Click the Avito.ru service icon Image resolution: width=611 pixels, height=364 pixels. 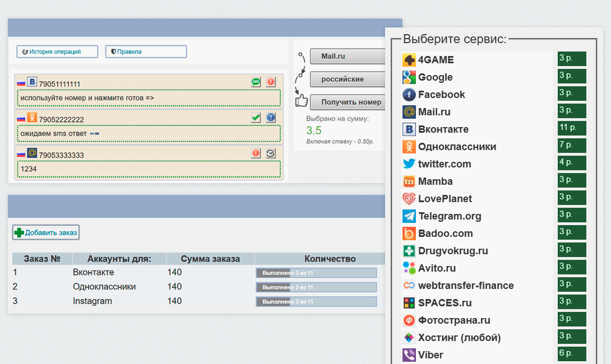click(x=409, y=268)
